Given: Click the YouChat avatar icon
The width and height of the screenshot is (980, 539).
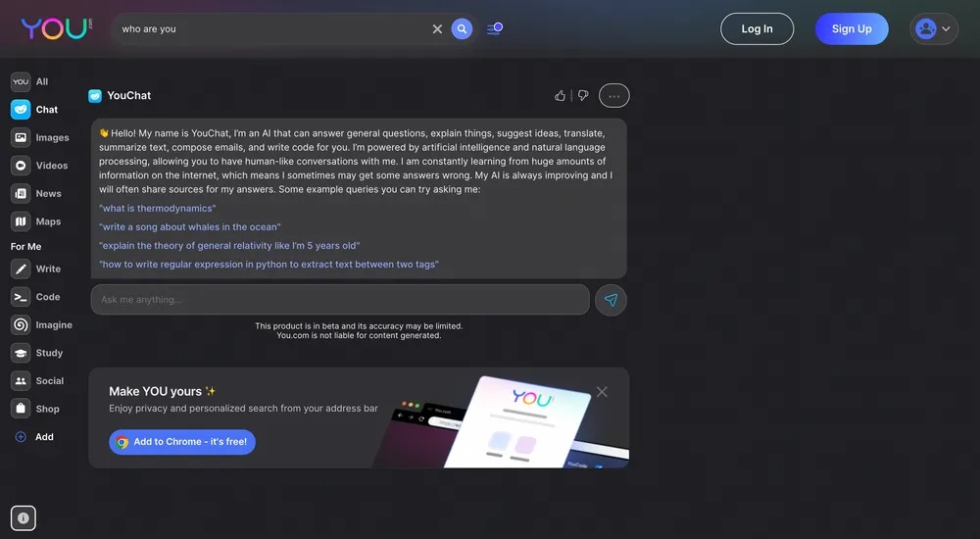Looking at the screenshot, I should [x=95, y=96].
